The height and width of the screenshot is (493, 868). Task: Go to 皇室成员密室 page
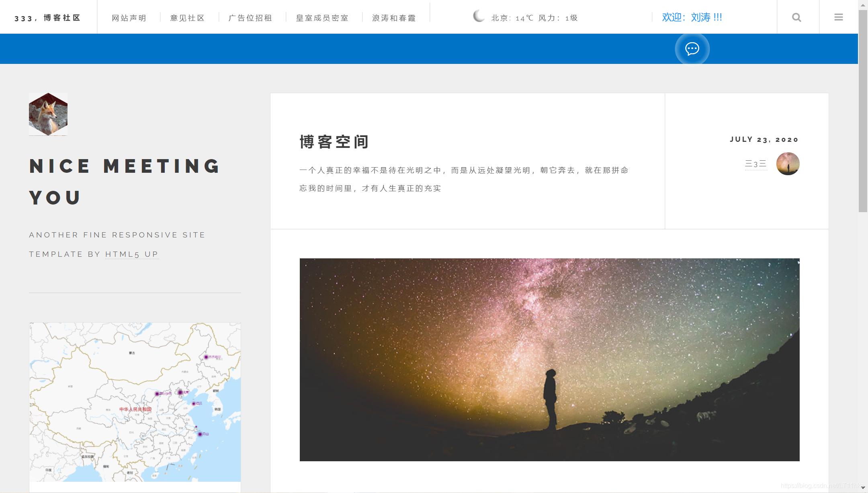coord(322,18)
